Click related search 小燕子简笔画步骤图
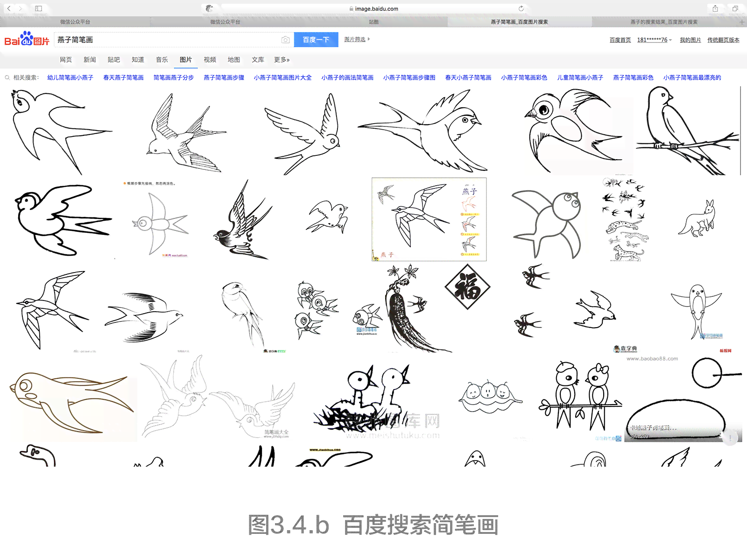Screen dimensions: 747x560 click(409, 77)
